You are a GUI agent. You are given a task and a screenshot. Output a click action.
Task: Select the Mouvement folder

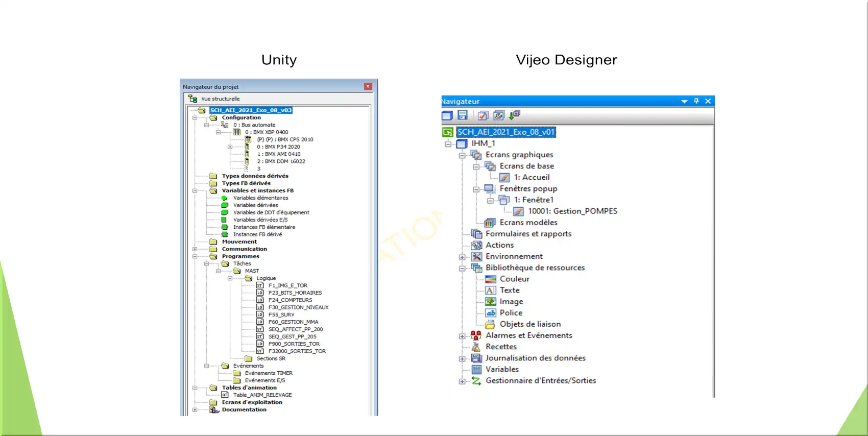(239, 242)
